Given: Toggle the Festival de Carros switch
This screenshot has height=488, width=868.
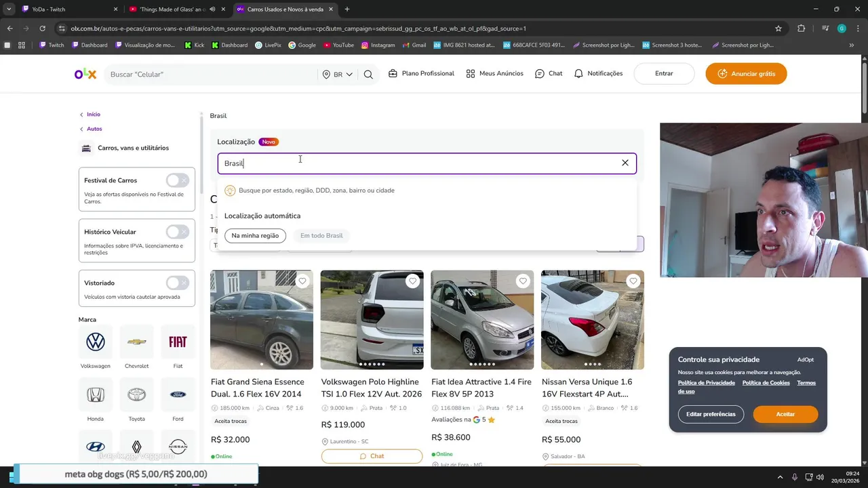Looking at the screenshot, I should 178,180.
